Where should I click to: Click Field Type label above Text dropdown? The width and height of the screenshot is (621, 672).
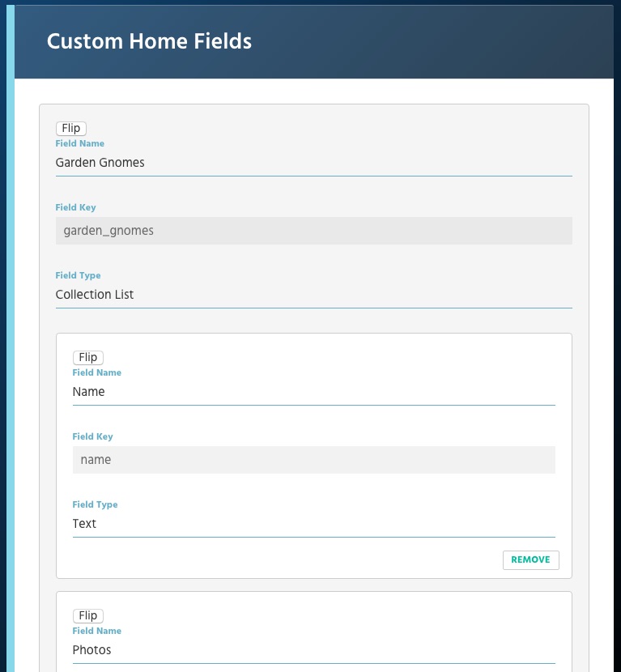coord(95,505)
